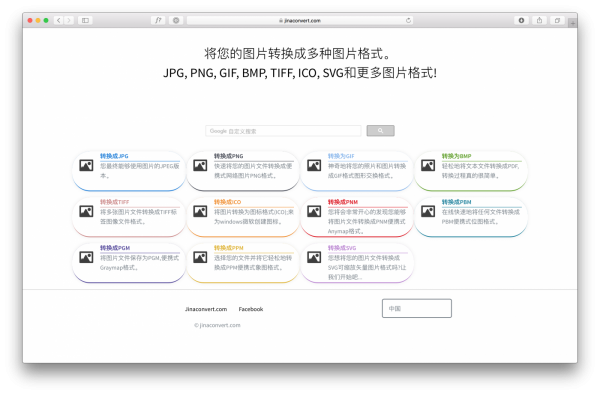Click the magnifier search button
This screenshot has height=395, width=600.
point(380,131)
